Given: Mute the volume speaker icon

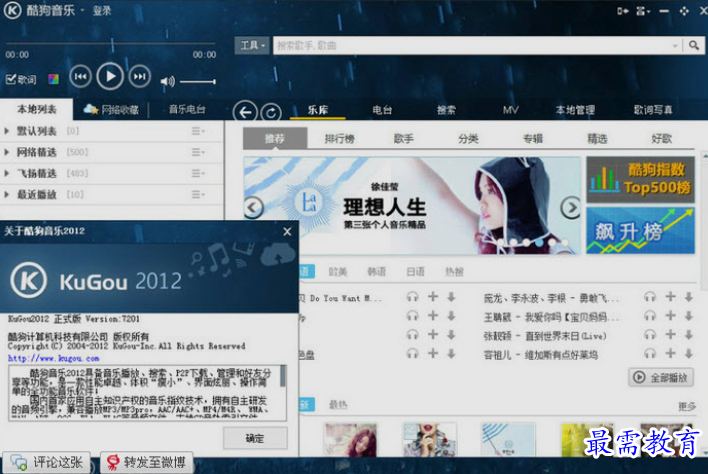Looking at the screenshot, I should point(168,81).
